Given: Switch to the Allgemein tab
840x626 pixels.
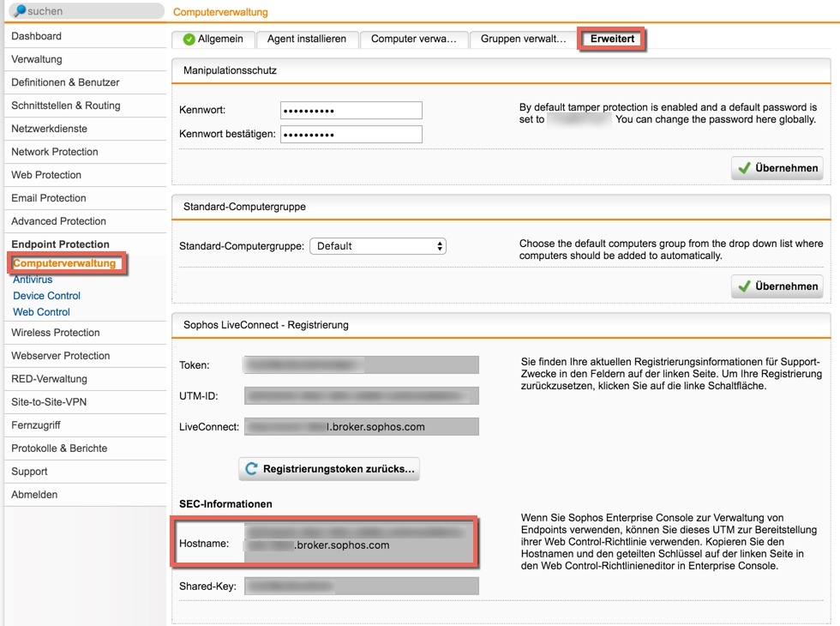Looking at the screenshot, I should tap(213, 39).
